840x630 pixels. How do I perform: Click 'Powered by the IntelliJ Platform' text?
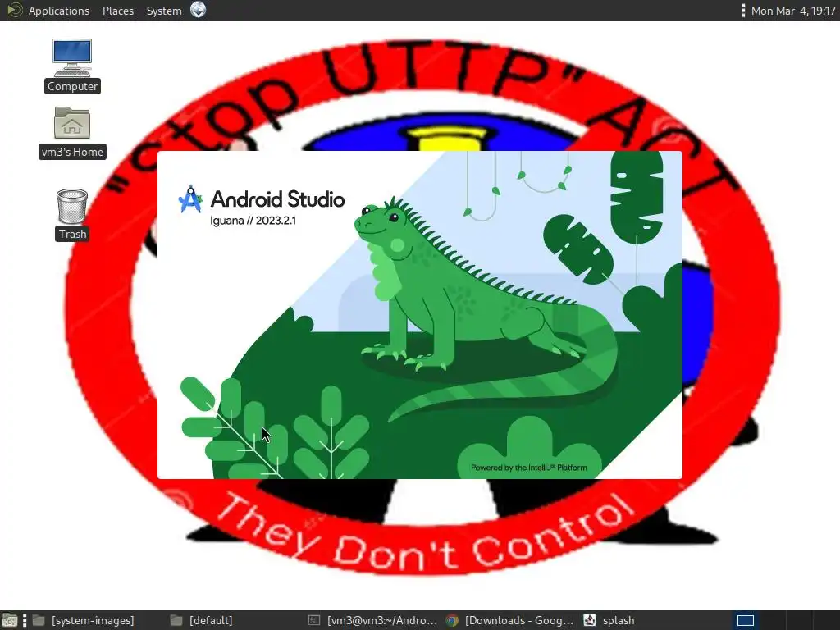(529, 468)
